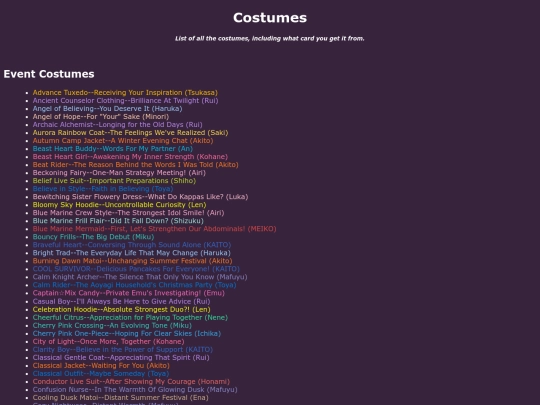Screen dimensions: 540x405
Task: Click Cherry Pink Crossing--An Evolving Tone
Action: pyautogui.click(x=112, y=325)
